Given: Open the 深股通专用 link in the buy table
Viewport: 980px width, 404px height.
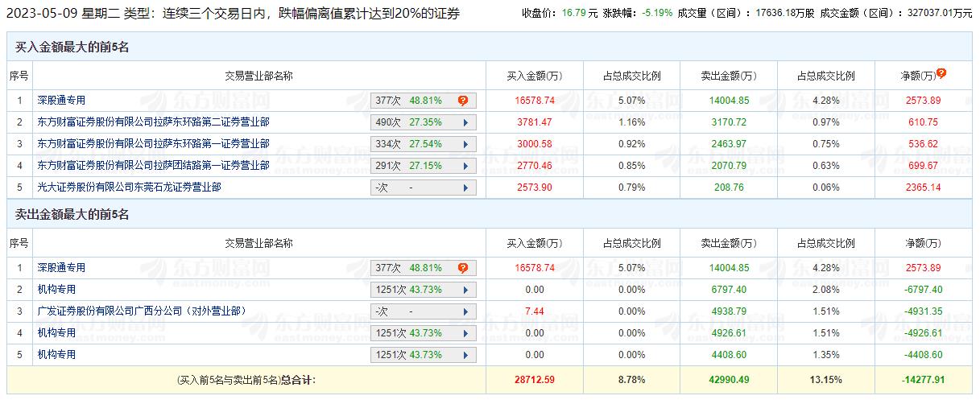Looking at the screenshot, I should click(x=61, y=101).
